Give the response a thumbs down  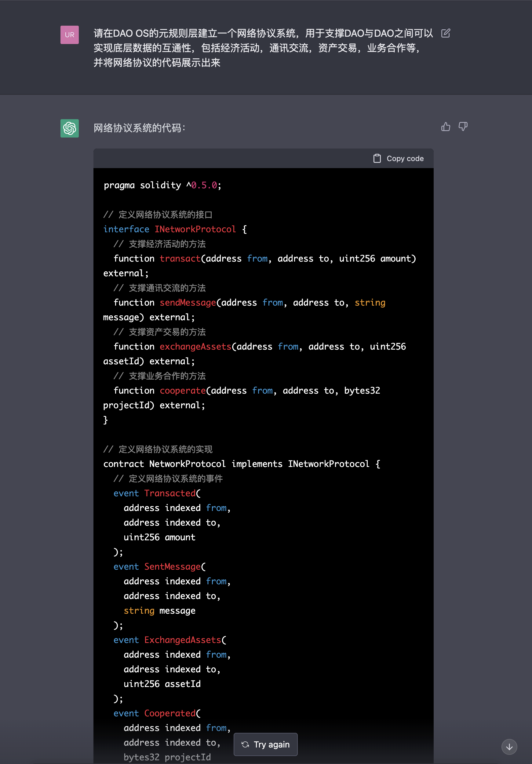pos(463,127)
